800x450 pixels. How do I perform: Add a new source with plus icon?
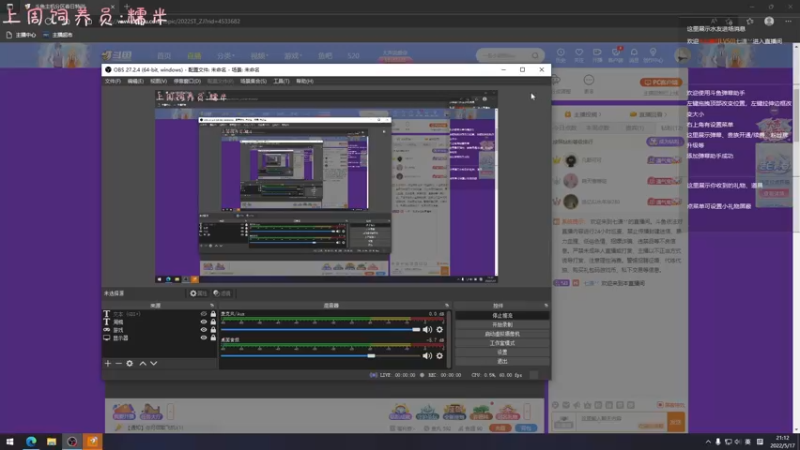(x=108, y=363)
